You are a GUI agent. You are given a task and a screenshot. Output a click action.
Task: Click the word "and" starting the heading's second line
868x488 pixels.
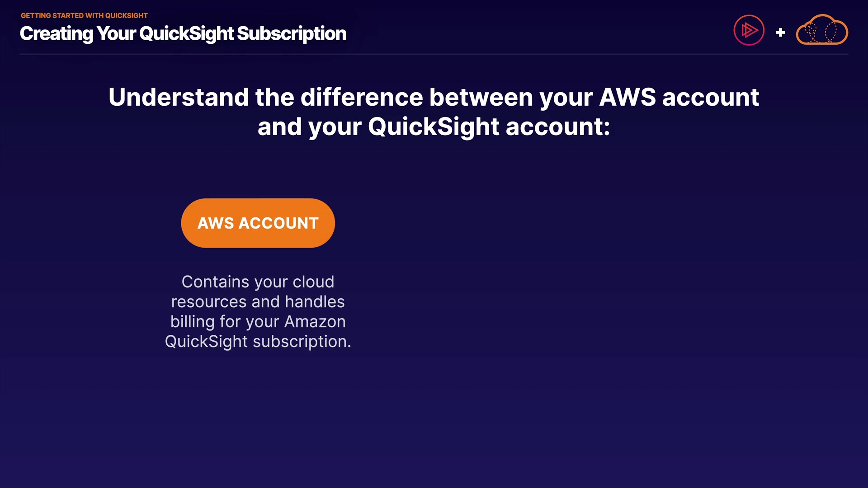pos(279,127)
